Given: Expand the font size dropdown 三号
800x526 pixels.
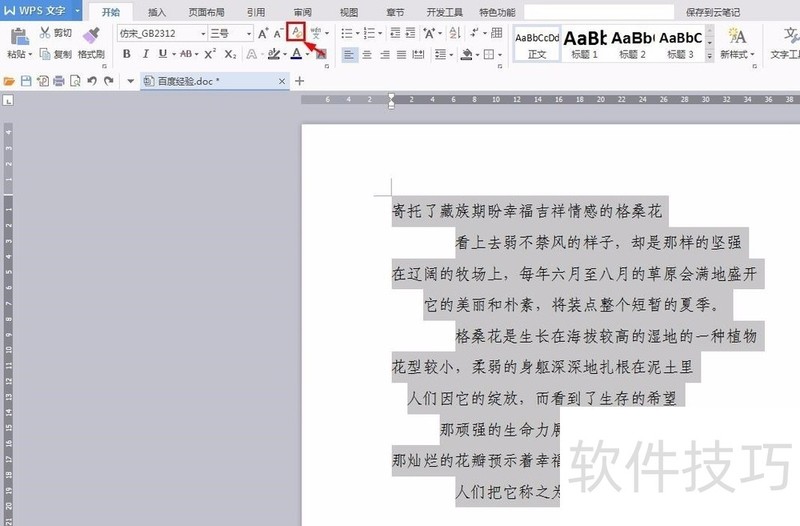Looking at the screenshot, I should (x=229, y=33).
